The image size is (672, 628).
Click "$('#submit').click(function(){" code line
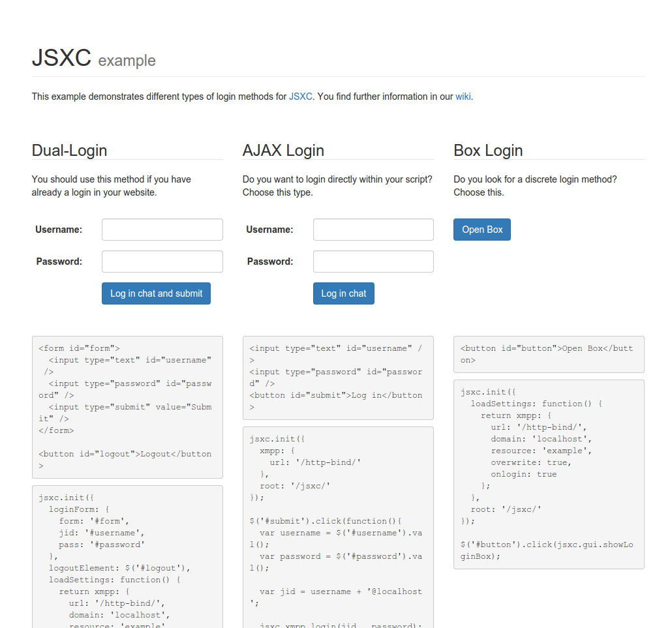point(326,521)
